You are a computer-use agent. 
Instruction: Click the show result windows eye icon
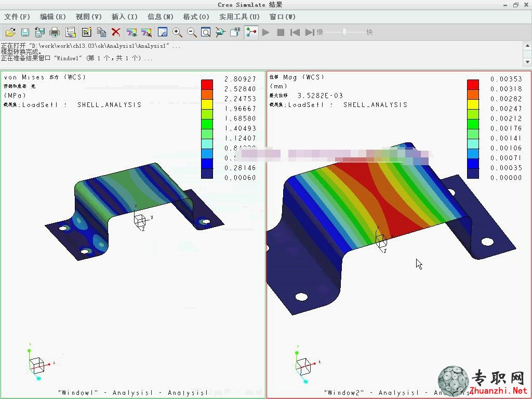coord(131,32)
